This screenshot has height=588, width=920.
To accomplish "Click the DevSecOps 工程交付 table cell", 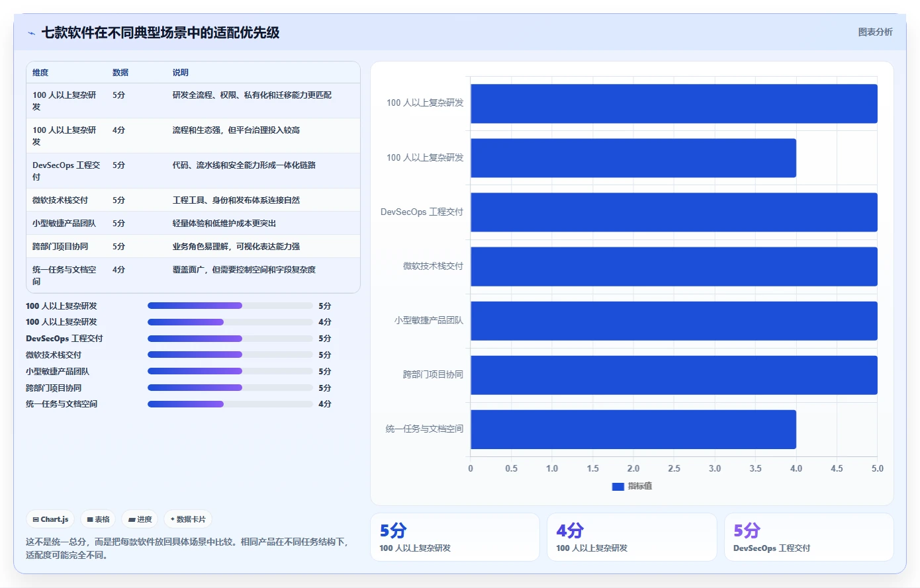I will pos(66,171).
